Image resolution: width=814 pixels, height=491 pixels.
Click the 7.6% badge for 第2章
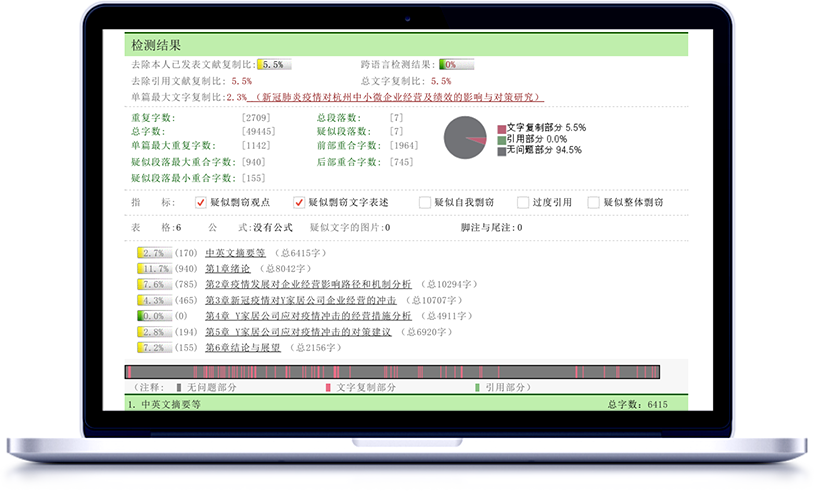click(x=154, y=284)
